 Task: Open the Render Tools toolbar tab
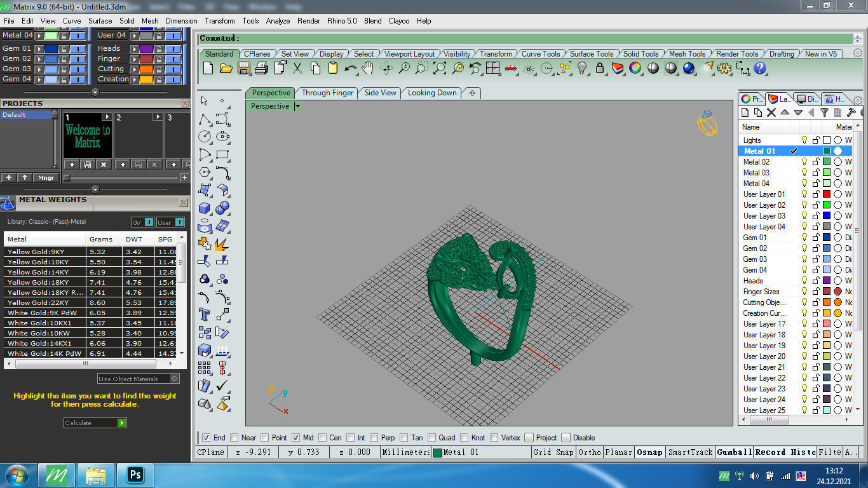click(x=737, y=54)
